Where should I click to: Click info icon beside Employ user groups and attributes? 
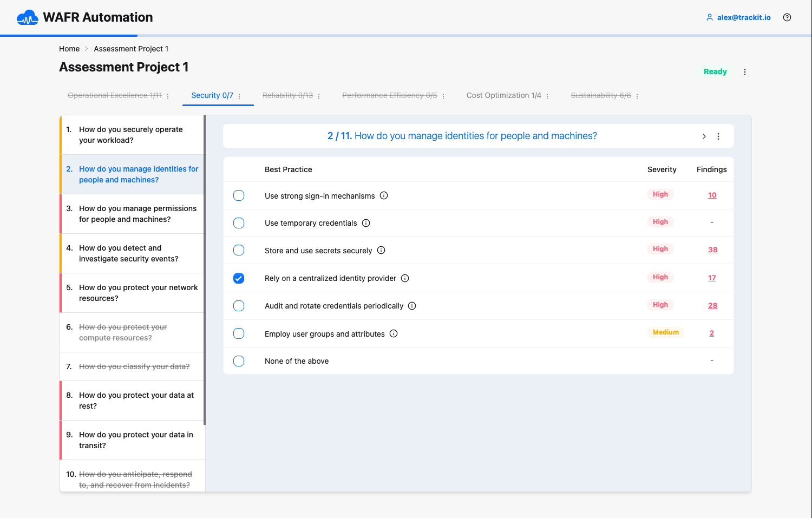click(394, 333)
